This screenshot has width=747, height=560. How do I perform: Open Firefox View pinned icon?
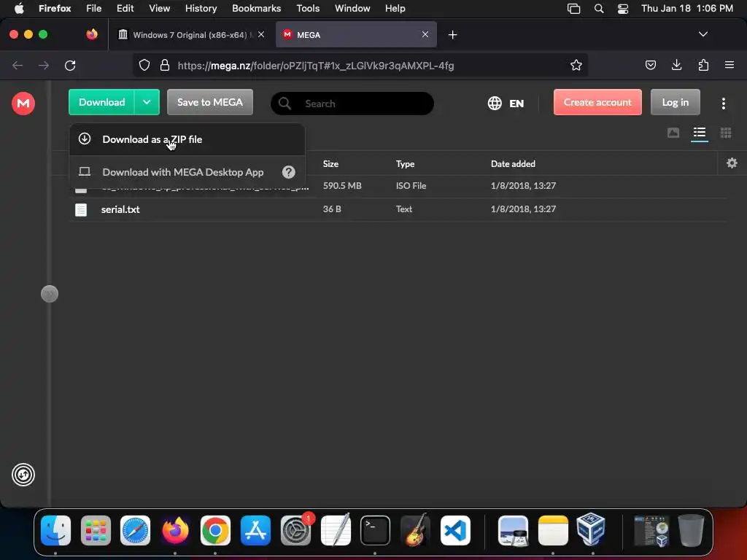pos(92,34)
